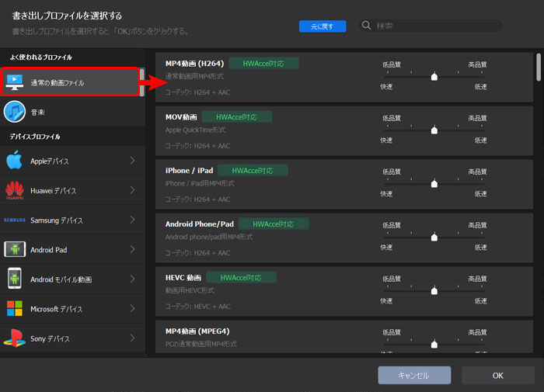Click the monitor icon for 通常の動画ファイル
Screen dimensions: 544x392
[x=16, y=82]
